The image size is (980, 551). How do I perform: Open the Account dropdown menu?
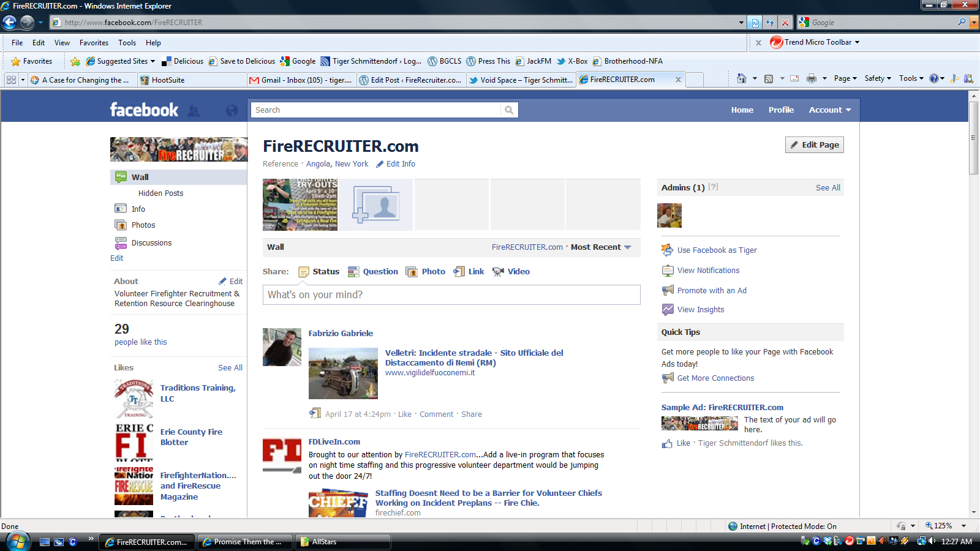coord(830,110)
